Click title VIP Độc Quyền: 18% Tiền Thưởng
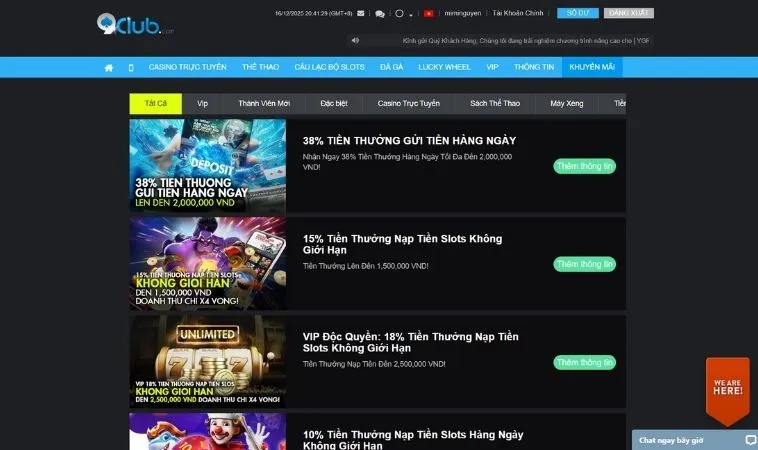The height and width of the screenshot is (450, 758). [410, 342]
